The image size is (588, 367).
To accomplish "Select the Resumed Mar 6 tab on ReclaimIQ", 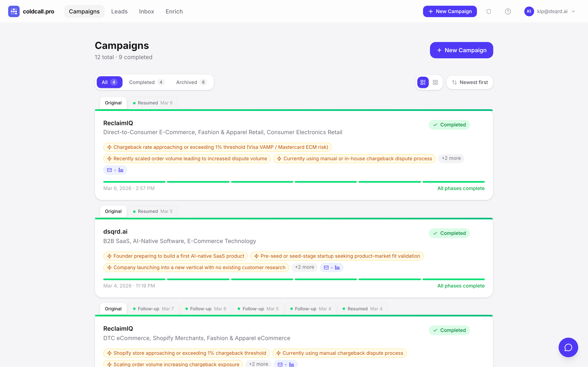I will (152, 103).
